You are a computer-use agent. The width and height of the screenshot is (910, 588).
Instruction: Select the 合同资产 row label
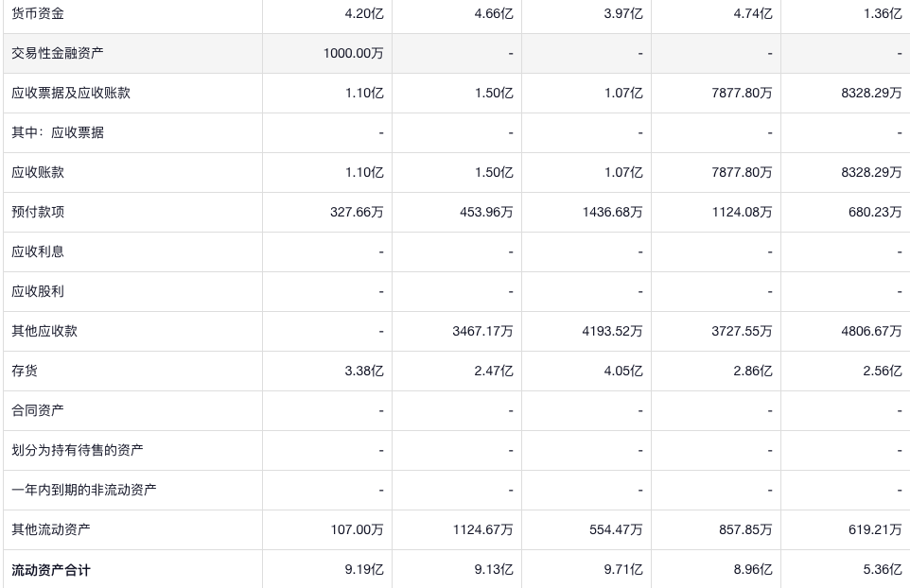[x=38, y=410]
